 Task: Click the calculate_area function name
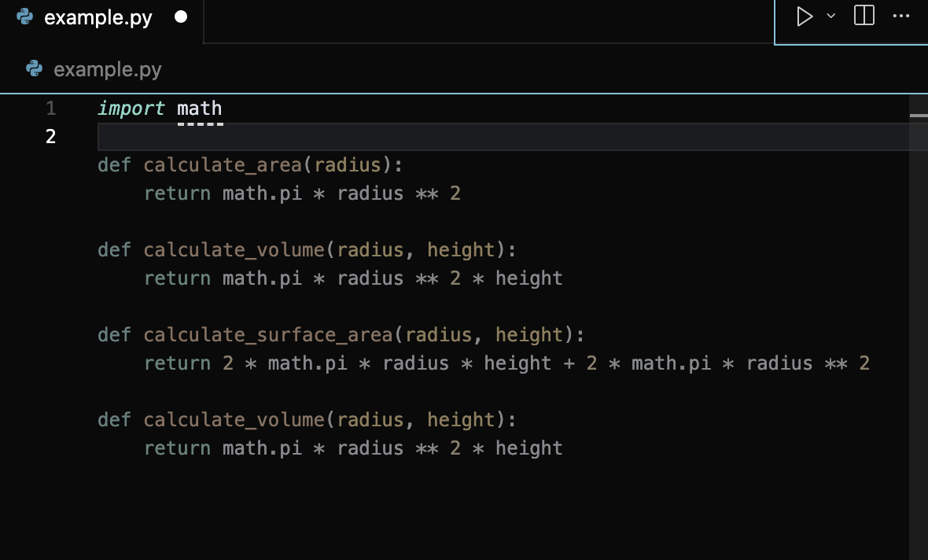click(x=223, y=164)
